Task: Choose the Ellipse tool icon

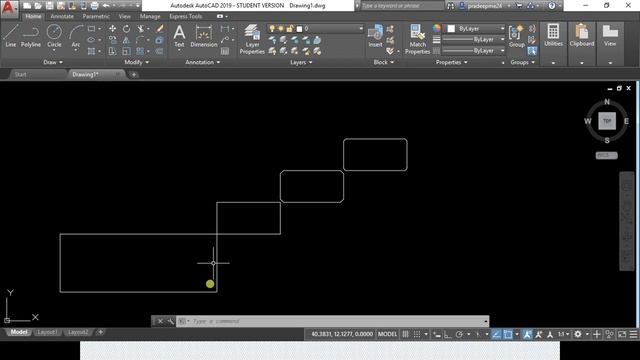Action: (91, 40)
